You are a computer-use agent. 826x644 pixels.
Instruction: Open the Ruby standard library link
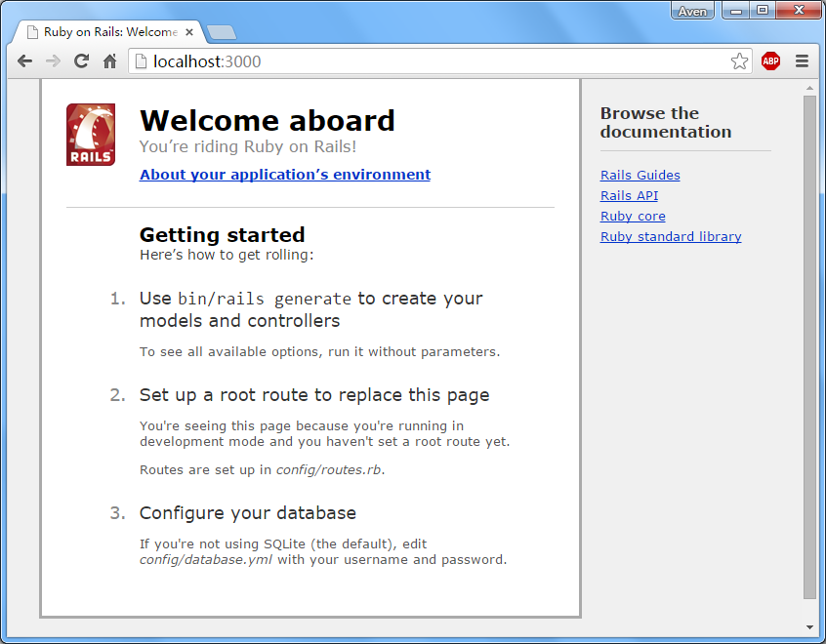pos(671,236)
